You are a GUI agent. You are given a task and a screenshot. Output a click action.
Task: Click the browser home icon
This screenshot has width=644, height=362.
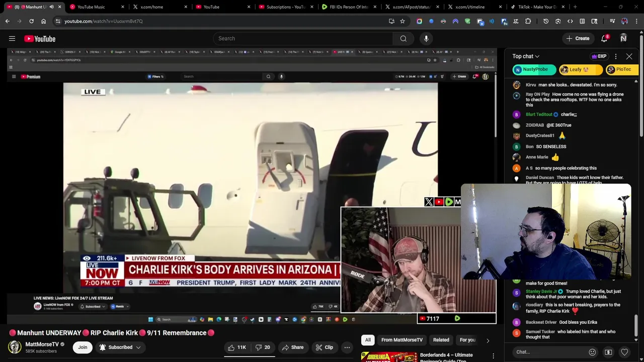(x=43, y=21)
